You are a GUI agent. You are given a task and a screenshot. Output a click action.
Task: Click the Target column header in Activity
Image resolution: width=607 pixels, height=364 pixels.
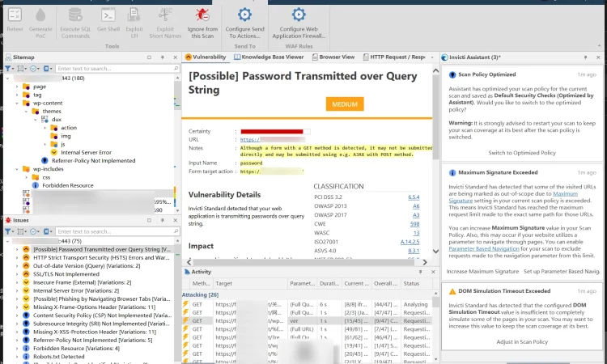coord(250,284)
